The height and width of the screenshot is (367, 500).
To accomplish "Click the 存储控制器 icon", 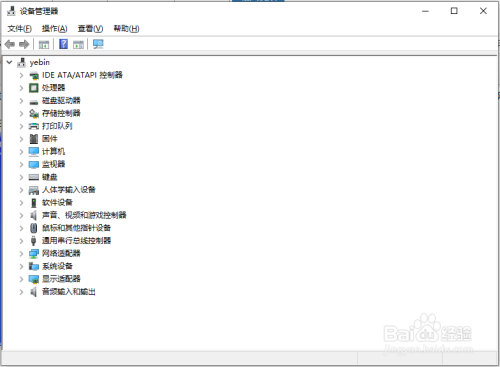I will pyautogui.click(x=34, y=114).
